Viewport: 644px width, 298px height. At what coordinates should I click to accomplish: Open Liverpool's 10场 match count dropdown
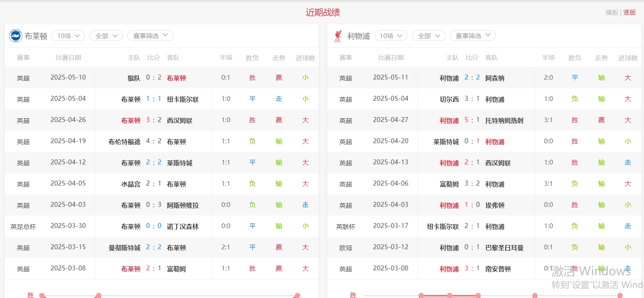click(x=391, y=36)
